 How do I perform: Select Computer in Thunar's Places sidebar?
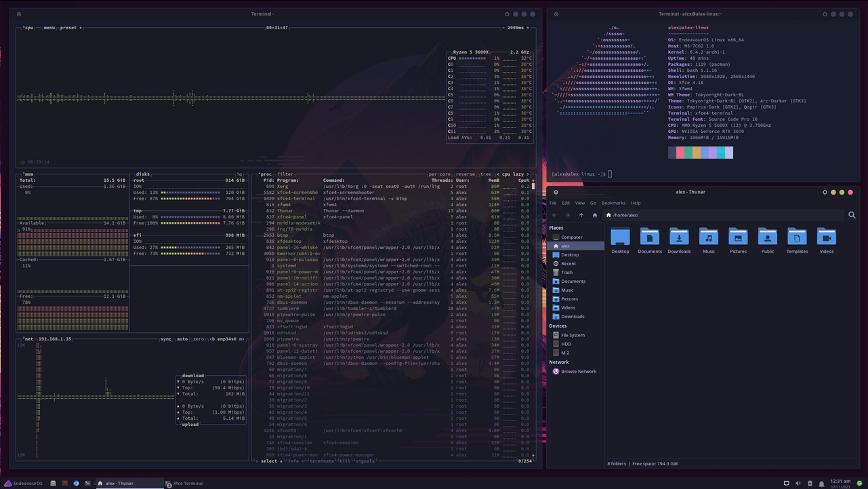[576, 237]
